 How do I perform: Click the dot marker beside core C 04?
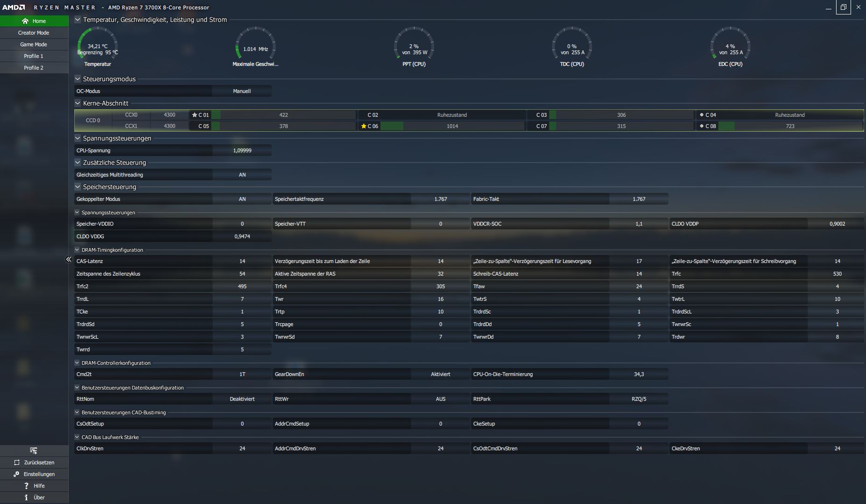tap(701, 115)
